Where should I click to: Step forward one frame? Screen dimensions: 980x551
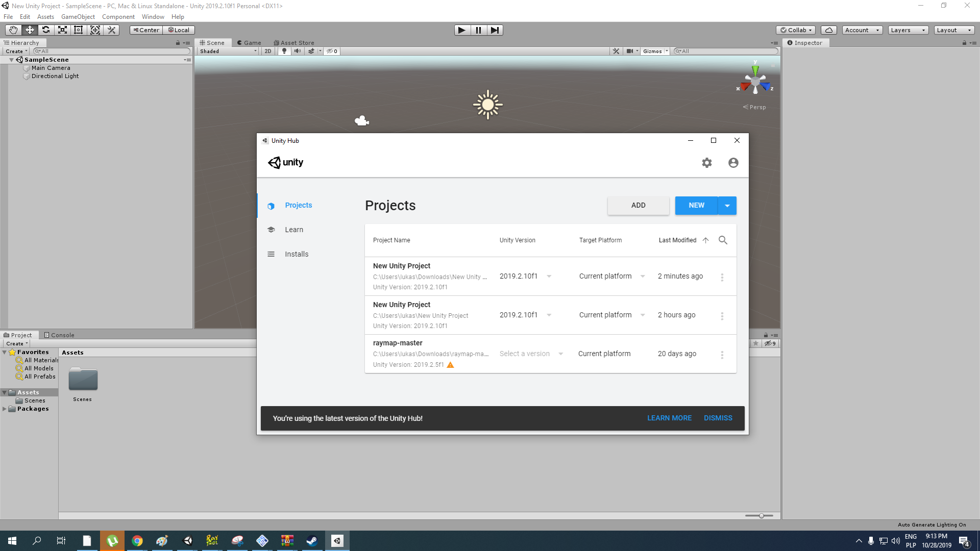(x=495, y=30)
